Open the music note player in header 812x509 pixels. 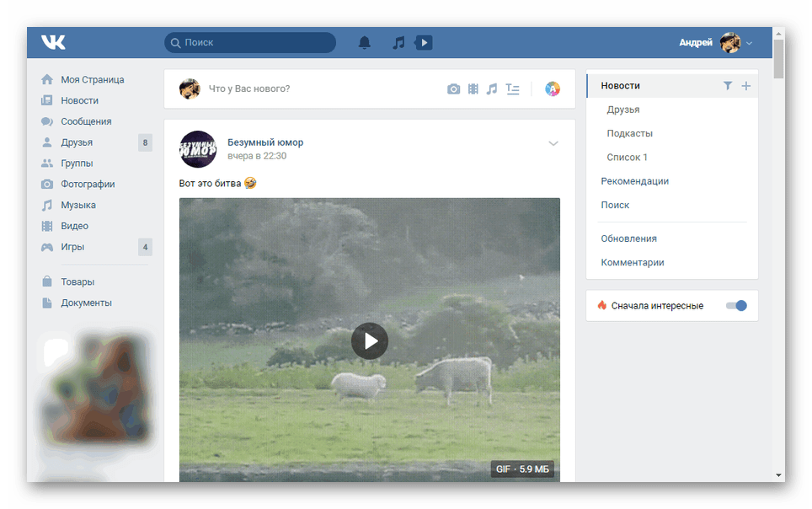[398, 42]
